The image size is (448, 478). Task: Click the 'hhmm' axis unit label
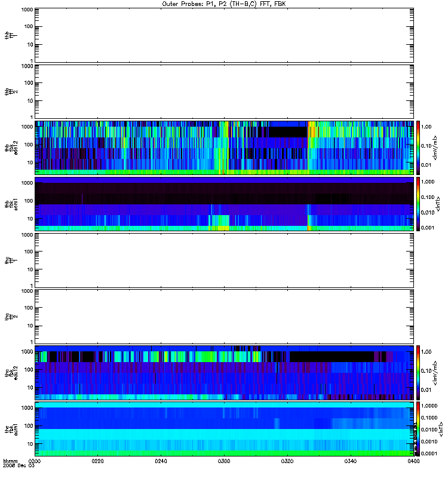10,461
